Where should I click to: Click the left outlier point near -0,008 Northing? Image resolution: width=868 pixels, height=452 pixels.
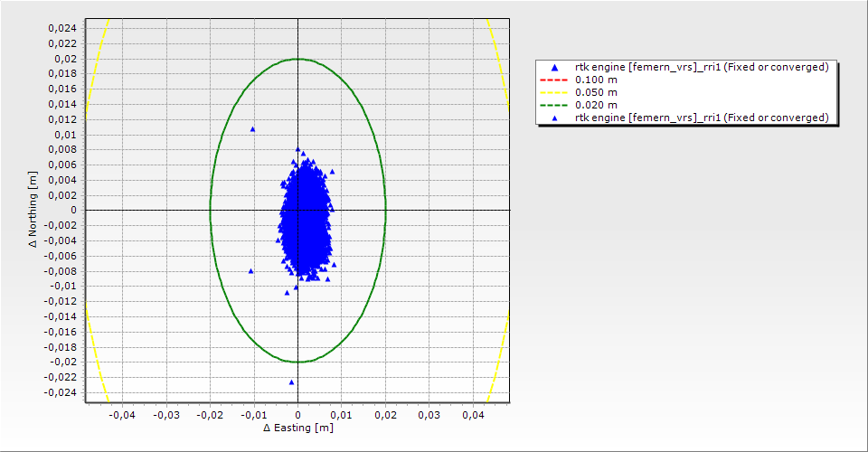(x=251, y=270)
